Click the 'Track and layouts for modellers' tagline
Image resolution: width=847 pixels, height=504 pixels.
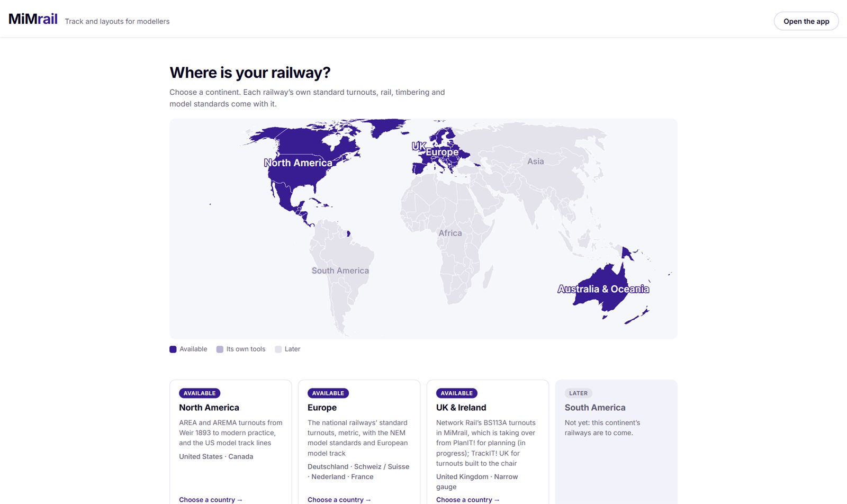pos(117,22)
